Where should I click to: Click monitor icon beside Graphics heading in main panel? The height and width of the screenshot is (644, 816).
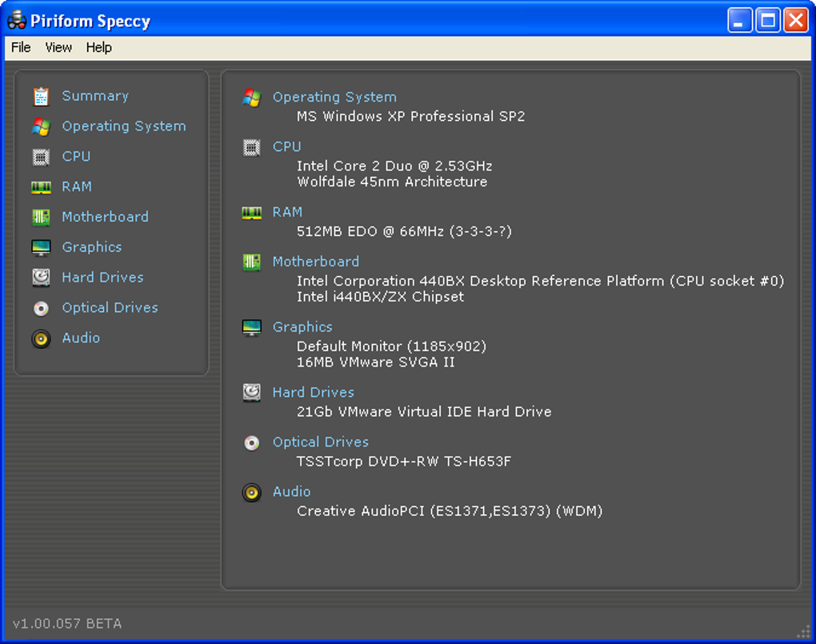pyautogui.click(x=252, y=327)
